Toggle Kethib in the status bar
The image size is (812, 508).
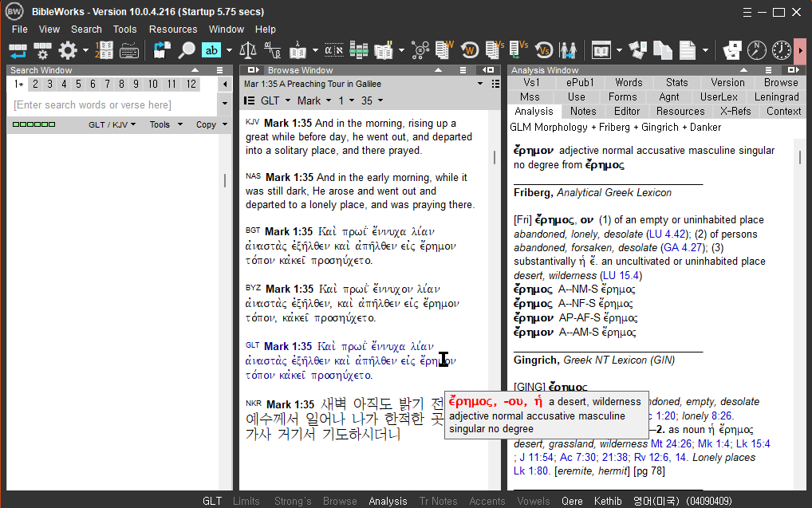(608, 501)
